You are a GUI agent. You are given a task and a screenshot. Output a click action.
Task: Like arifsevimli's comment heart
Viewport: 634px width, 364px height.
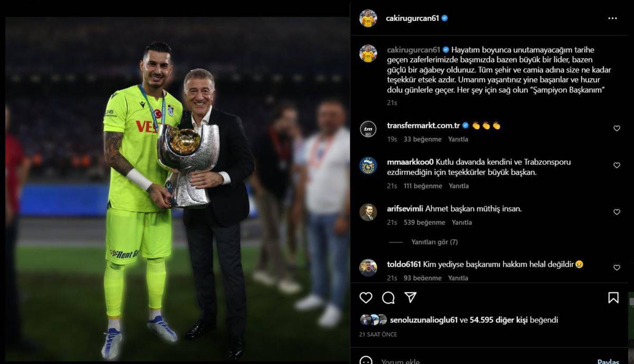617,212
